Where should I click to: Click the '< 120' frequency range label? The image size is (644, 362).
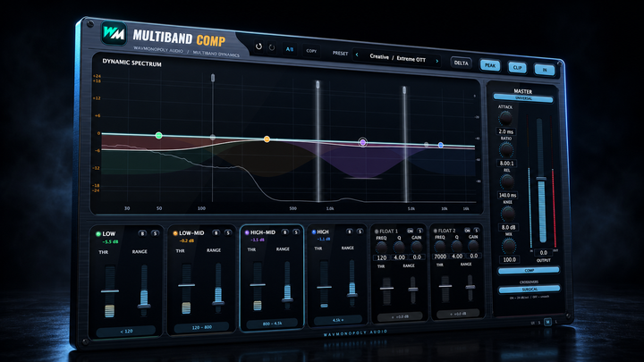pyautogui.click(x=126, y=331)
